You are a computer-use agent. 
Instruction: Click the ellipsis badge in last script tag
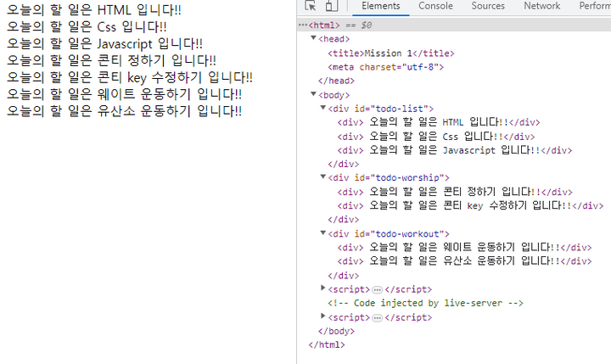pyautogui.click(x=378, y=318)
